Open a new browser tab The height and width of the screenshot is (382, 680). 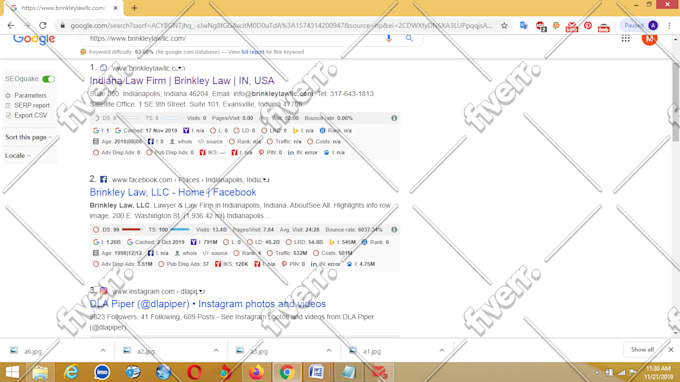coord(134,8)
